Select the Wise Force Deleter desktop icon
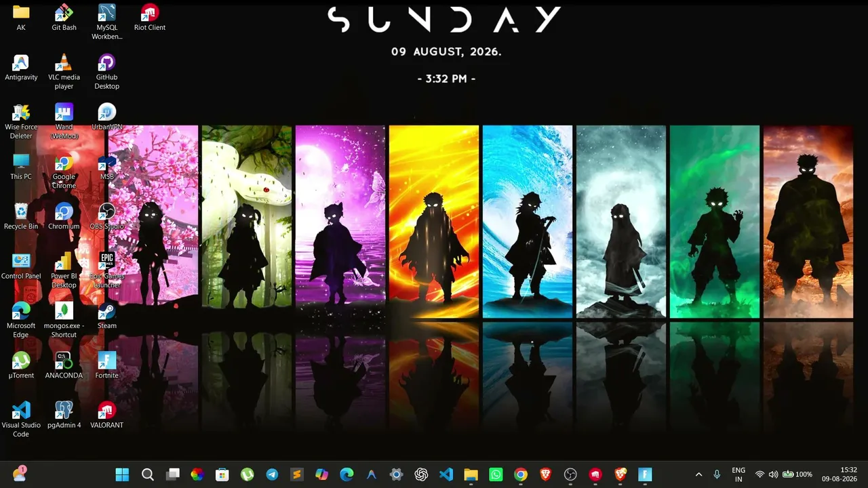Image resolution: width=868 pixels, height=488 pixels. (21, 121)
